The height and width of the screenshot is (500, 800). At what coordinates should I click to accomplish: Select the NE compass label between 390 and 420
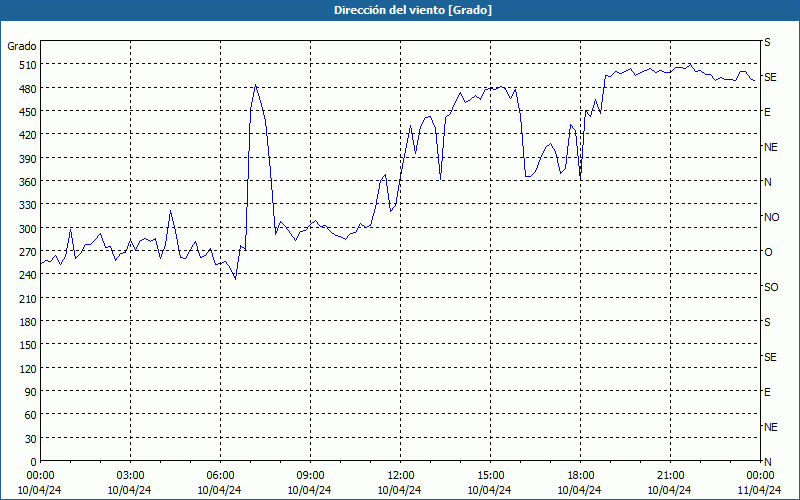pyautogui.click(x=770, y=147)
